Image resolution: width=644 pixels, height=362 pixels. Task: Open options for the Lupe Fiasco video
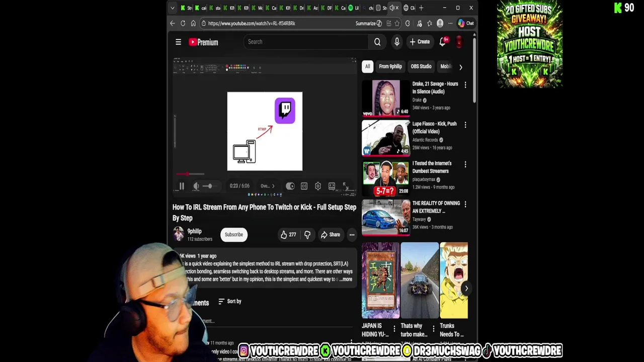[465, 125]
